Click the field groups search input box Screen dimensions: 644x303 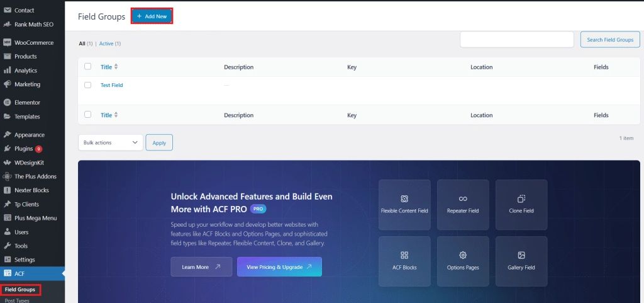tap(516, 40)
